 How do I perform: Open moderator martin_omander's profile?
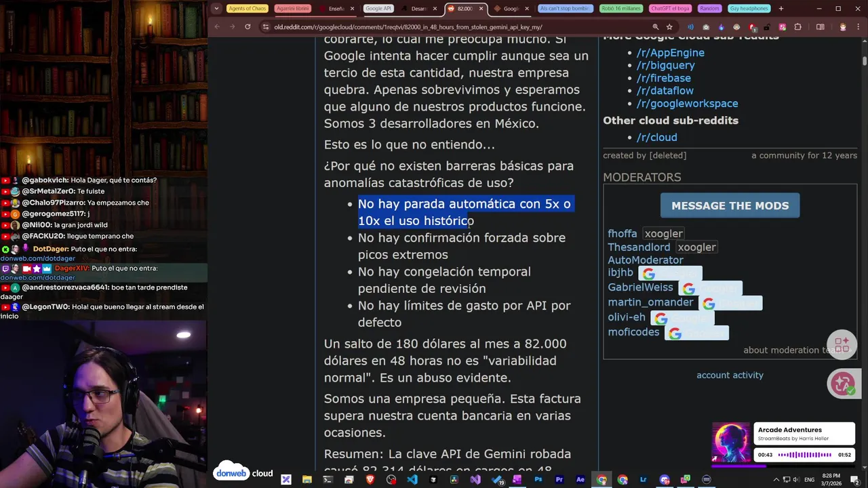[x=650, y=302]
